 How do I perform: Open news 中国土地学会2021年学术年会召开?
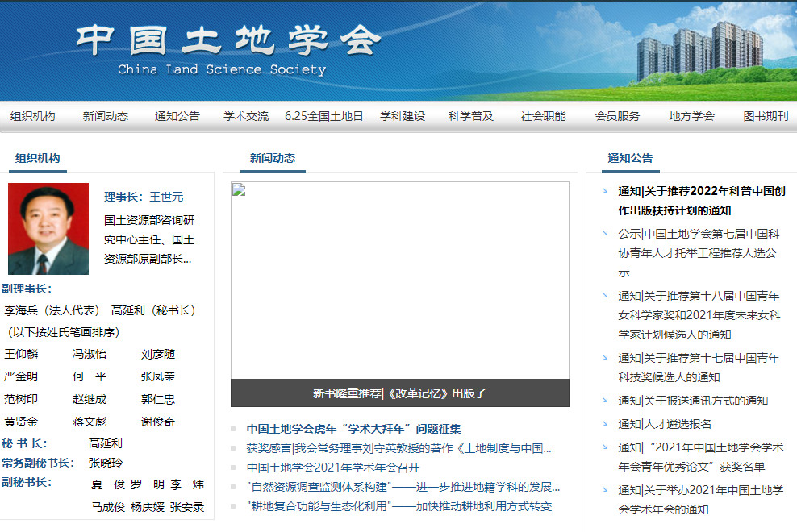tap(333, 468)
